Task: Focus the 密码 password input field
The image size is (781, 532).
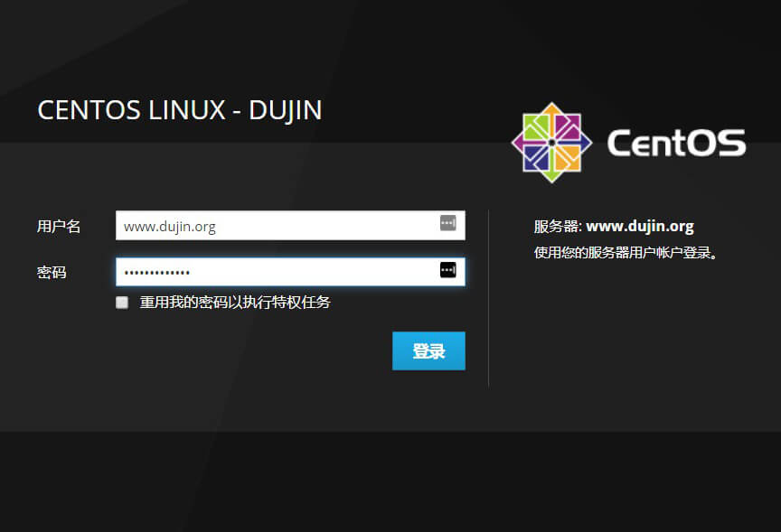Action: [x=271, y=270]
